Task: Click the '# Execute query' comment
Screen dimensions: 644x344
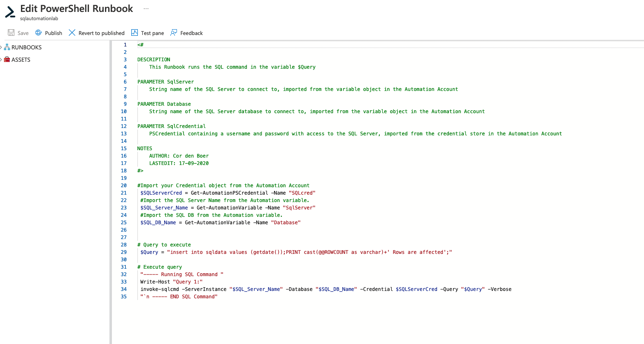Action: click(x=159, y=267)
